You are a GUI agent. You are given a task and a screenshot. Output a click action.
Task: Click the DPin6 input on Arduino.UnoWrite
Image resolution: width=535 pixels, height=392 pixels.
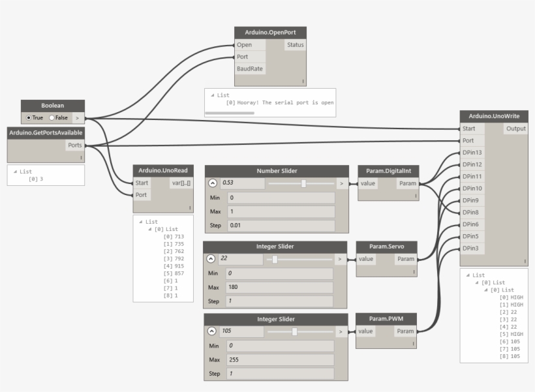(472, 224)
